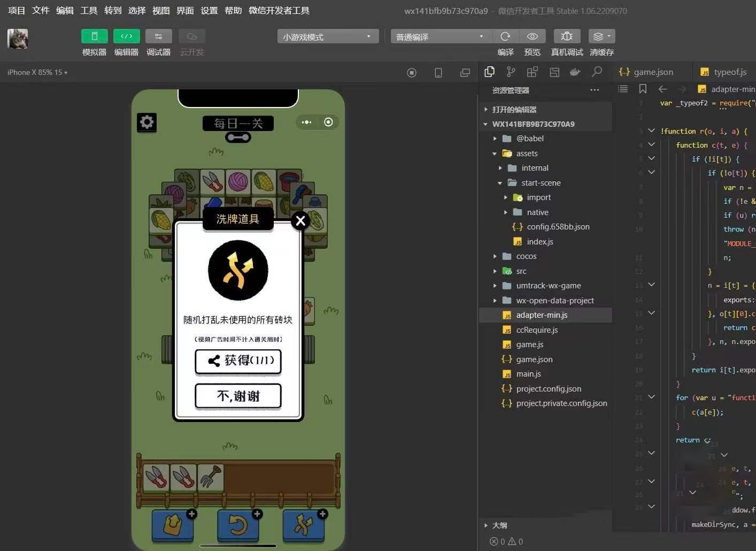Click the save layout icon in sidebar
Screen dimensions: 756x551
[x=554, y=72]
